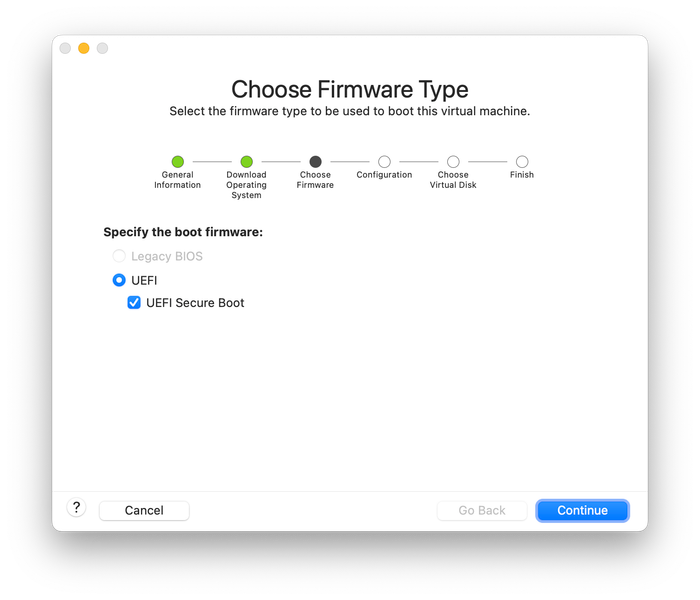
Task: Click the Finish step circle
Action: click(522, 161)
